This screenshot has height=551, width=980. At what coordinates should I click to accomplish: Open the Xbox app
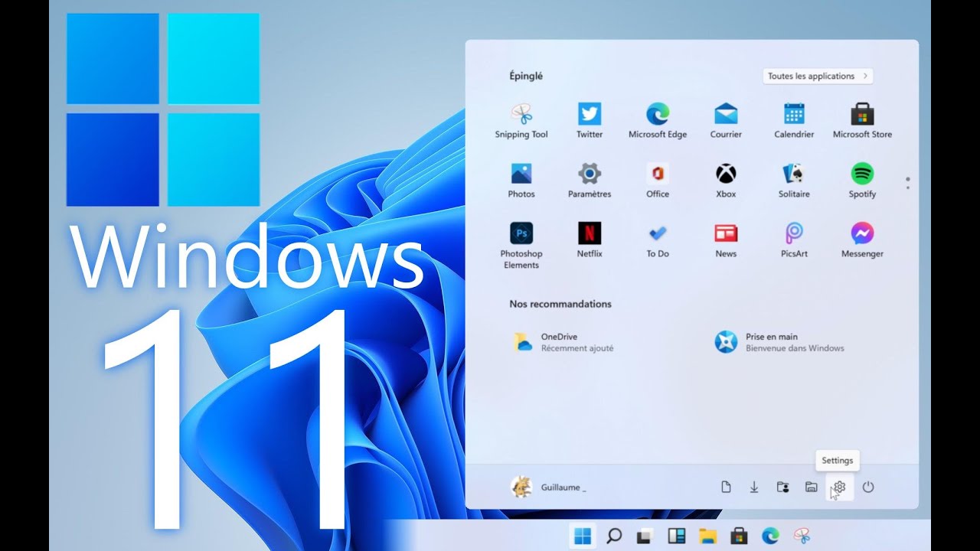(726, 181)
